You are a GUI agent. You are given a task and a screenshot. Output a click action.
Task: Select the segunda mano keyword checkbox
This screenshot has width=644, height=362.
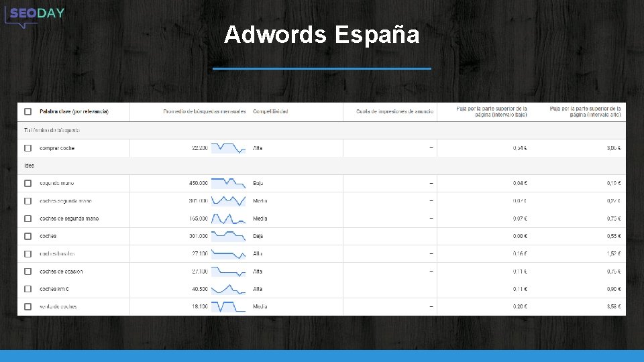(28, 184)
